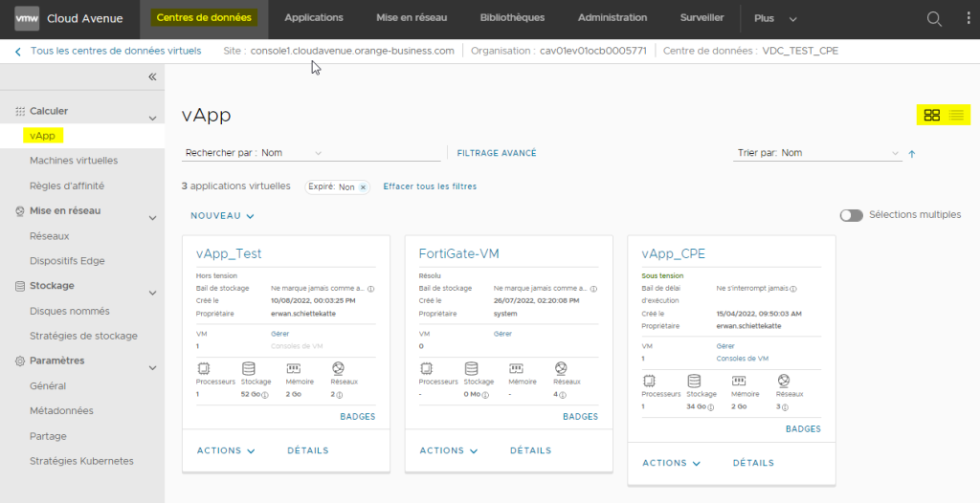Click Processeurs icon in FortiGate-VM card
The height and width of the screenshot is (503, 980).
426,368
